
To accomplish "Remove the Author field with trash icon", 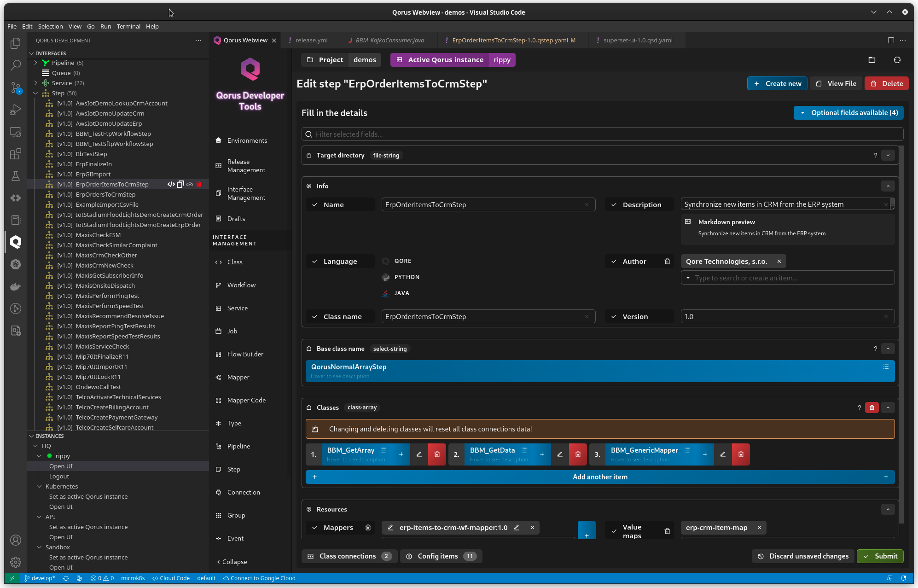I will 667,262.
